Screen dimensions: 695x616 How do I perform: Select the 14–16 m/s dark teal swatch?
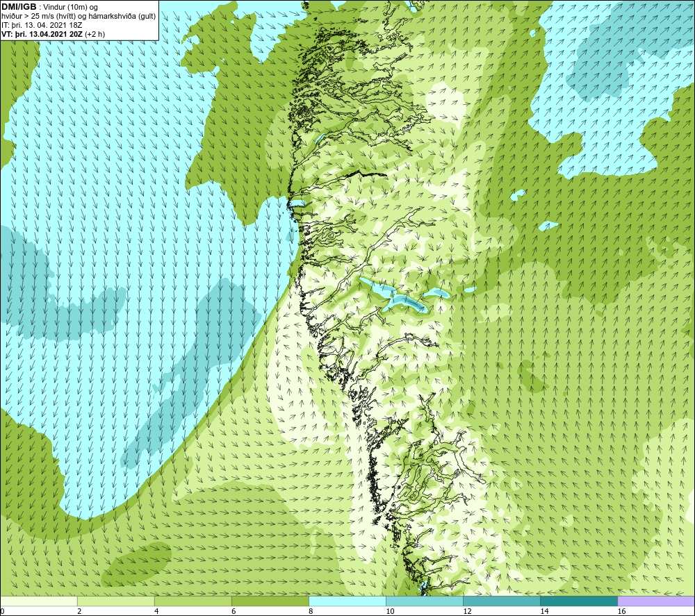pos(579,601)
